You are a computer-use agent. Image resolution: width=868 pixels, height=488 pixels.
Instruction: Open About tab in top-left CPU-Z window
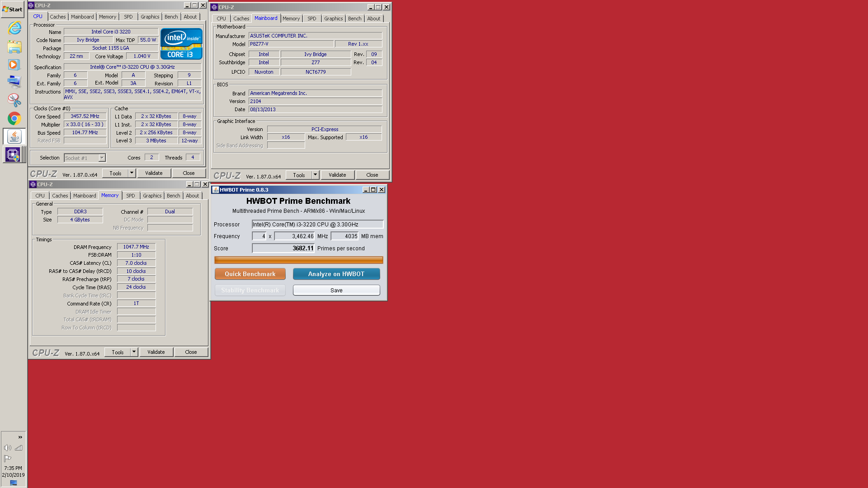click(x=190, y=17)
